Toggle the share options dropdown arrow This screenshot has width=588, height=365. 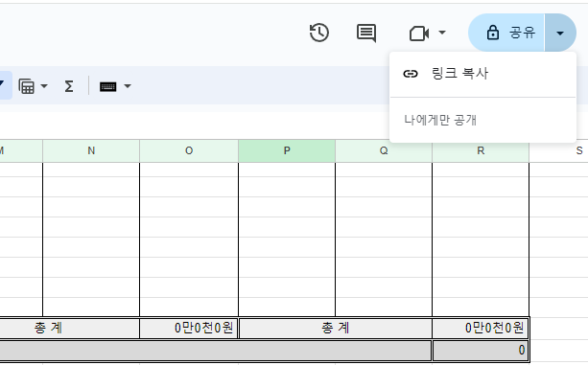(x=560, y=33)
